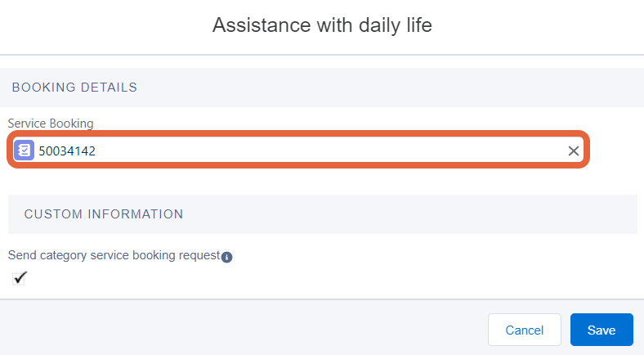Viewport: 644px width, 355px height.
Task: Click the purple service booking record icon
Action: point(25,151)
